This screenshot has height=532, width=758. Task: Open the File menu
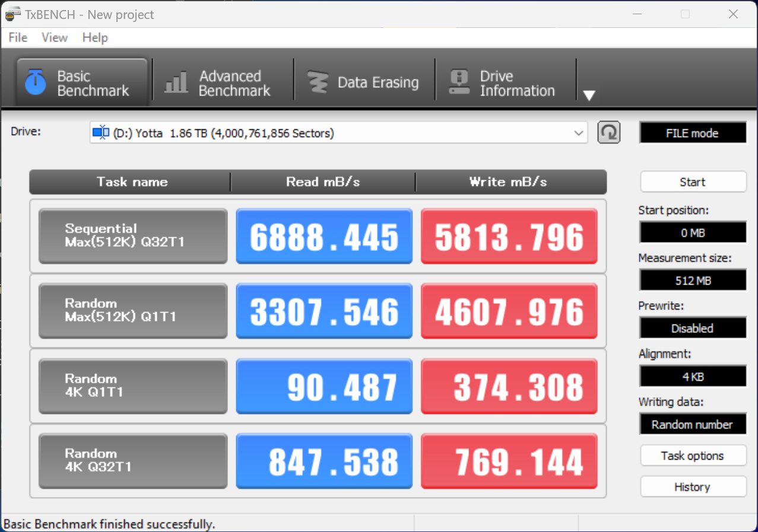click(x=18, y=37)
